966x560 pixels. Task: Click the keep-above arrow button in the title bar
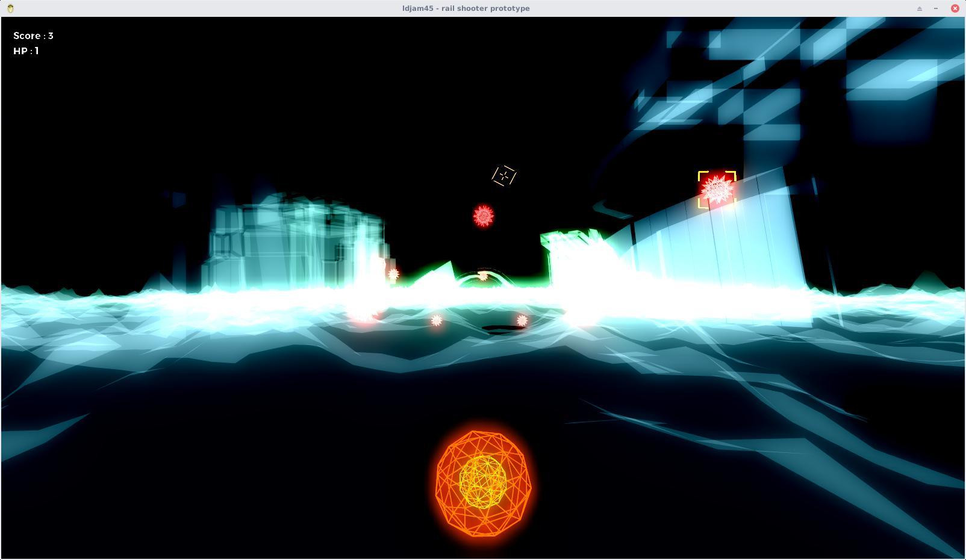919,8
